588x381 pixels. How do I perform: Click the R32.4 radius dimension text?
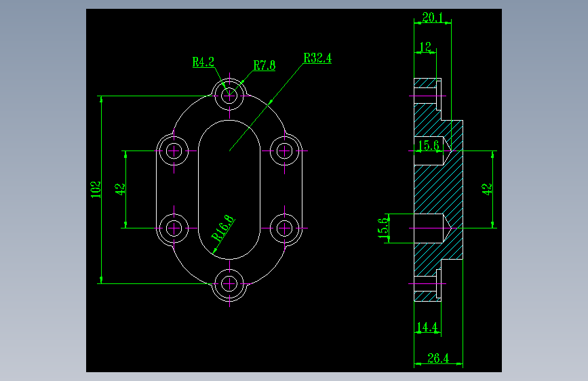[x=317, y=58]
